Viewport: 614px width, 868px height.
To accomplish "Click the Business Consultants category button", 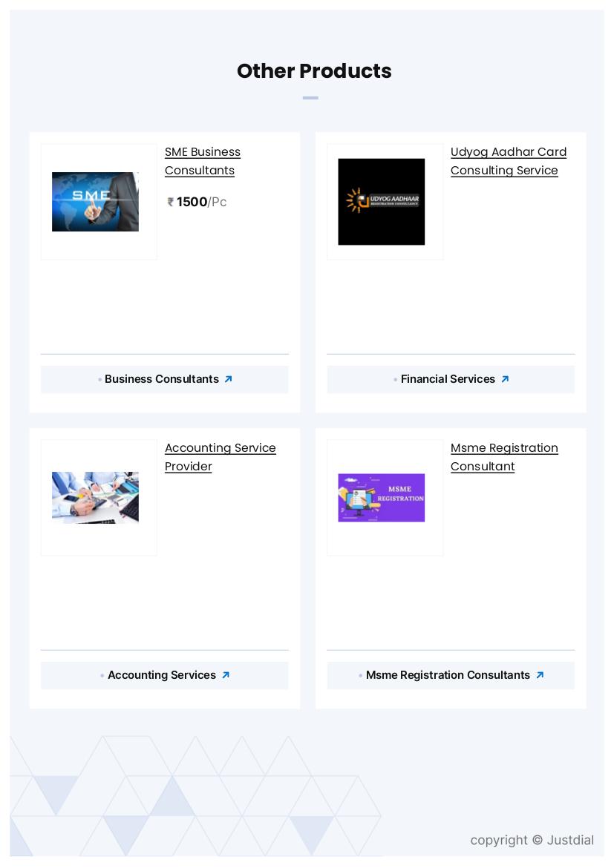I will (165, 379).
